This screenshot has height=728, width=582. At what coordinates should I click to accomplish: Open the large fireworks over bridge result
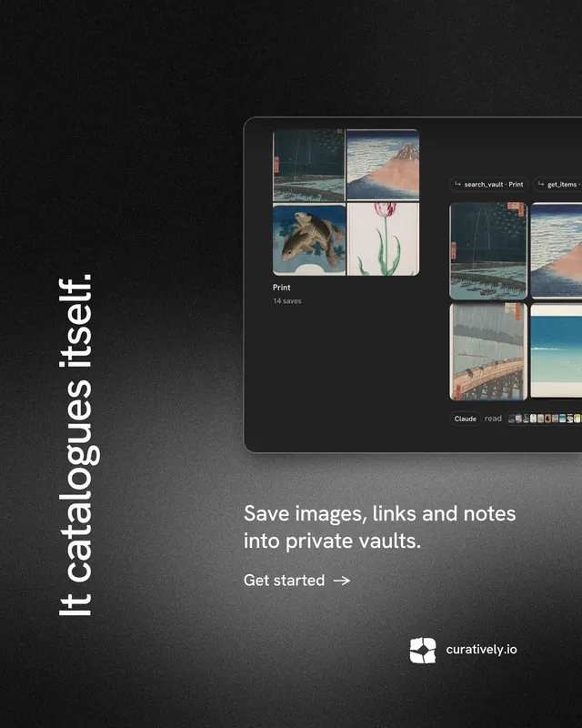pos(488,251)
